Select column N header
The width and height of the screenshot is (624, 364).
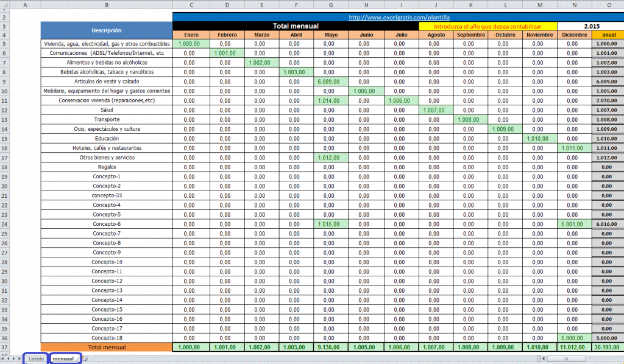574,5
